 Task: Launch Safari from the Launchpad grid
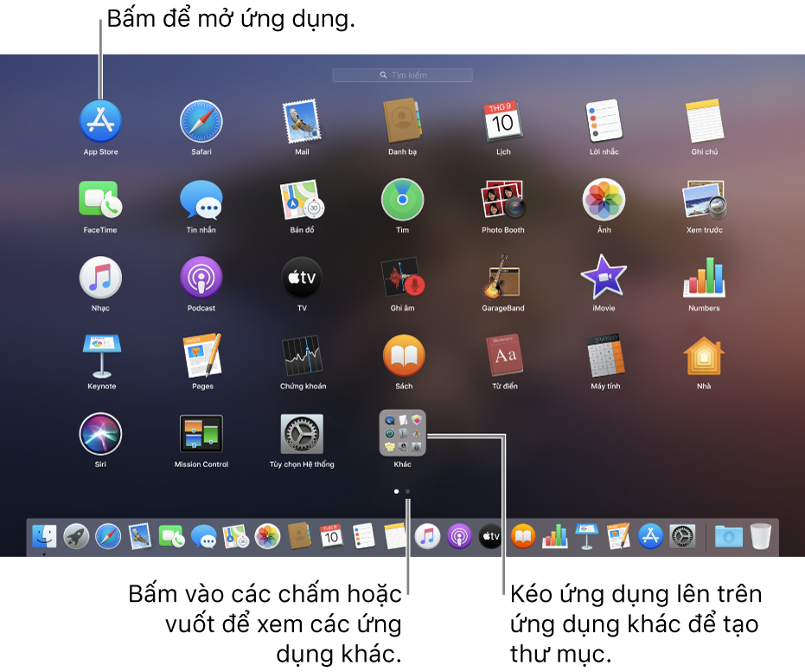point(201,121)
